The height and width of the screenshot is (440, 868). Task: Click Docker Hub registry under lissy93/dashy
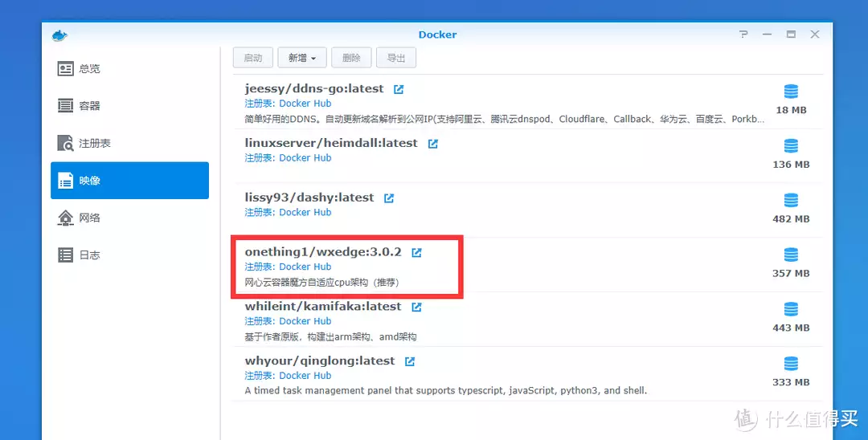pos(305,212)
